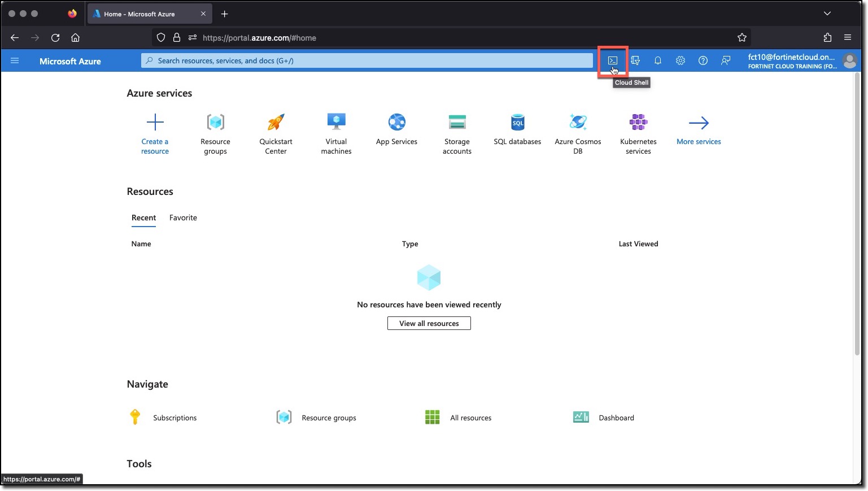Open Kubernetes services icon
Viewport: 868px width, 491px height.
coord(639,122)
